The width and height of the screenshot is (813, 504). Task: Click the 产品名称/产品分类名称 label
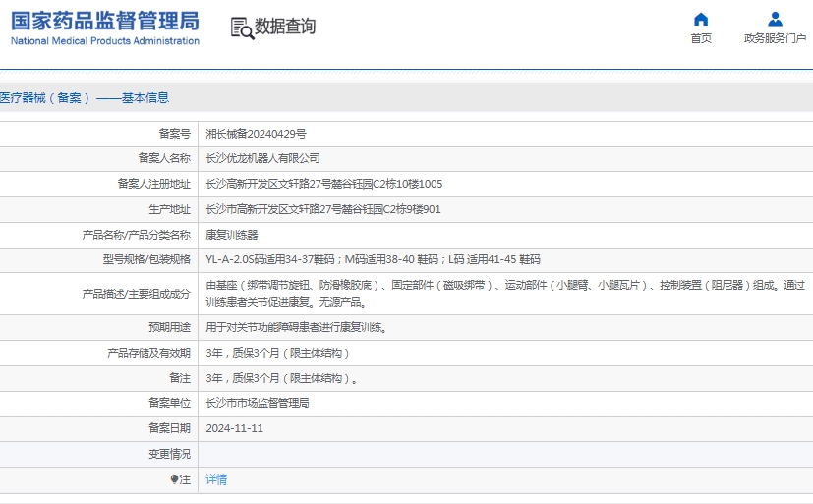(x=137, y=235)
